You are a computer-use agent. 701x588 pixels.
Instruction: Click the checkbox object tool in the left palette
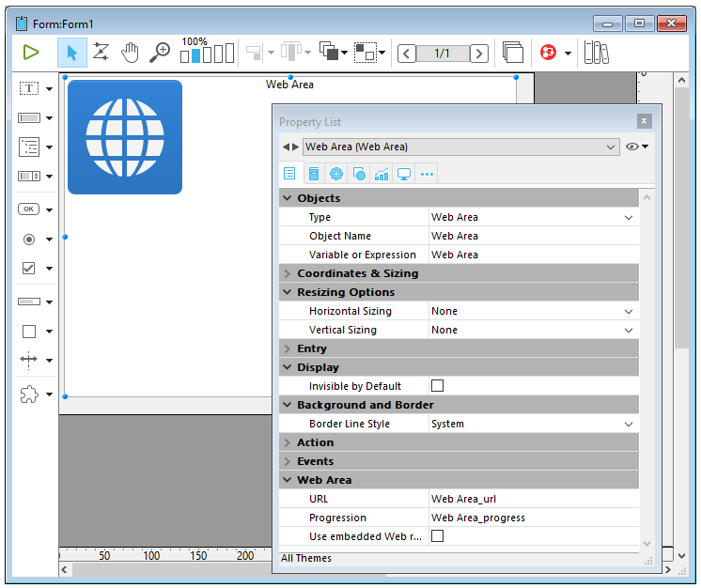[x=29, y=268]
